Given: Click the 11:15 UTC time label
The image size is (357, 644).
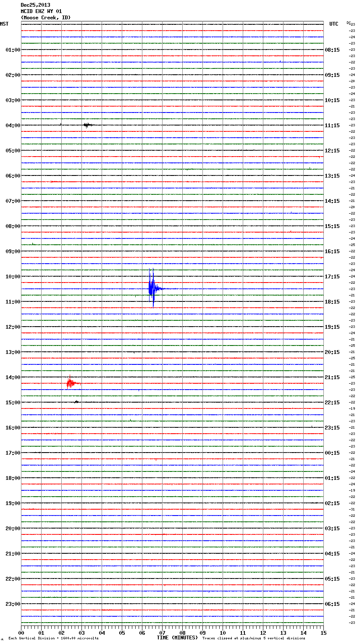Looking at the screenshot, I should point(332,126).
